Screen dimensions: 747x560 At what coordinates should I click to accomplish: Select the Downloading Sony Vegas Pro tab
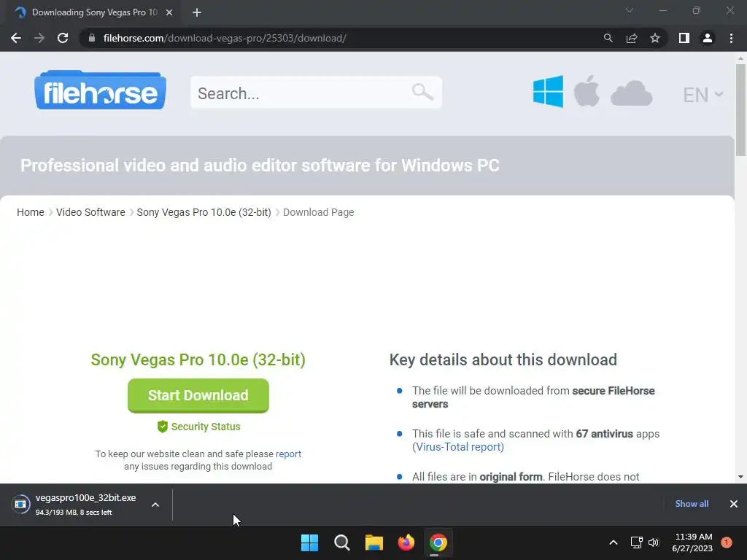(x=94, y=12)
